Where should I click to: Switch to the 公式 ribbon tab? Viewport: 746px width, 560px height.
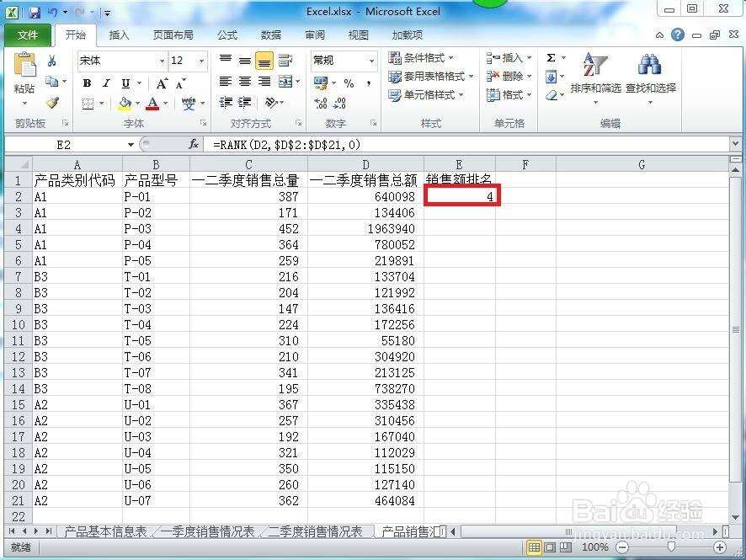(x=227, y=35)
